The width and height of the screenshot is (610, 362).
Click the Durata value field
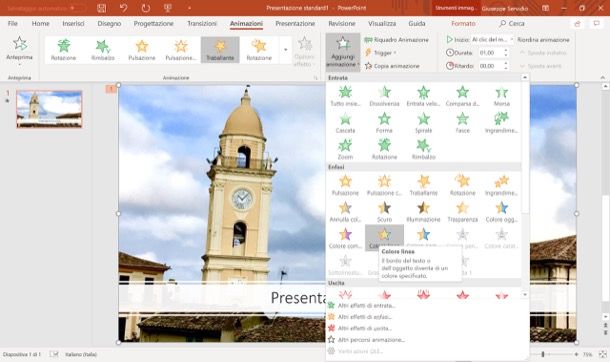click(x=491, y=52)
